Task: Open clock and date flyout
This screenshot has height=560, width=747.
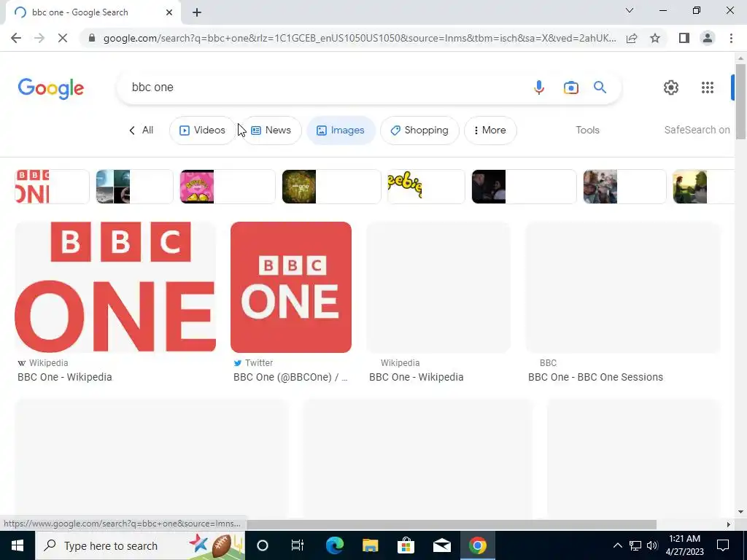Action: point(684,545)
